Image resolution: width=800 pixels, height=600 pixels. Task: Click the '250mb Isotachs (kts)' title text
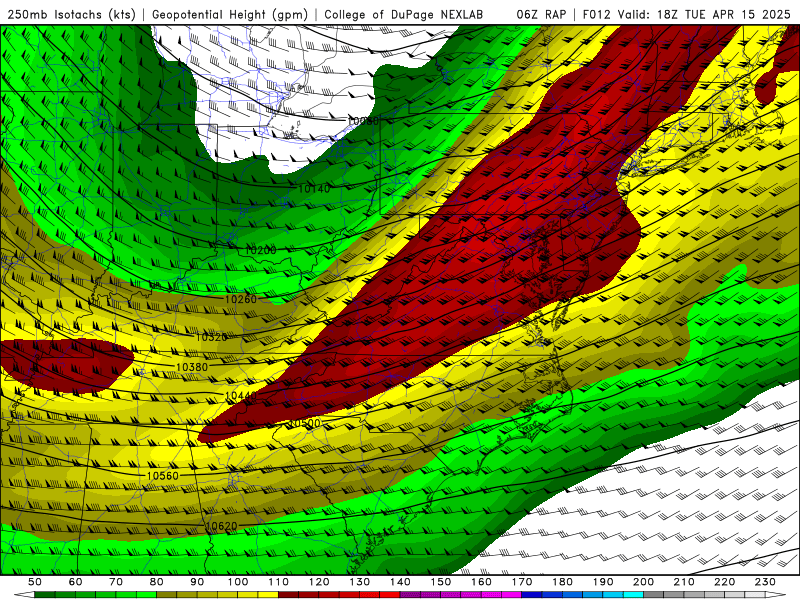[71, 14]
